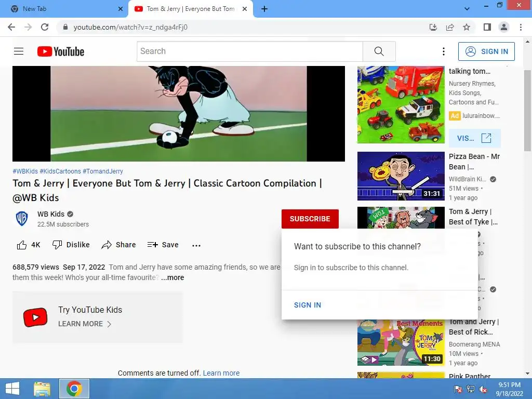Switch to the New Tab browser tab
The width and height of the screenshot is (532, 399).
63,9
